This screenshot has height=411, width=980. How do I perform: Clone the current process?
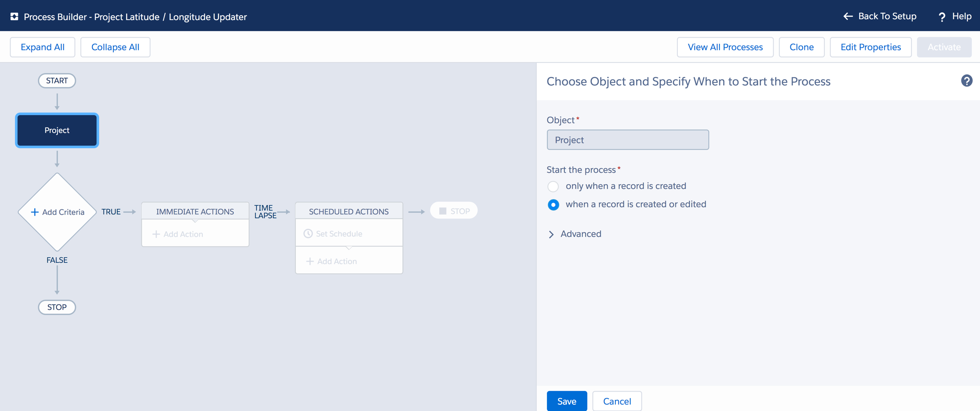click(801, 47)
